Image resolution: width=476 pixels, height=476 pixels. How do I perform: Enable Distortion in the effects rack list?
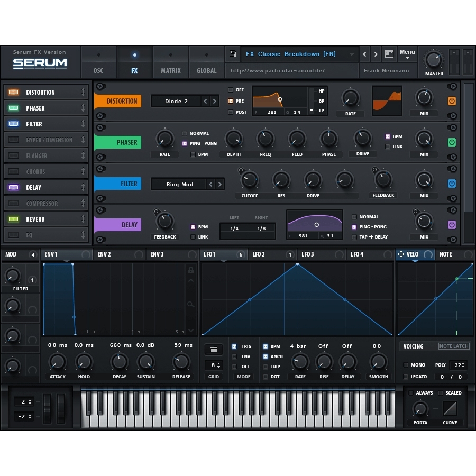pyautogui.click(x=14, y=92)
